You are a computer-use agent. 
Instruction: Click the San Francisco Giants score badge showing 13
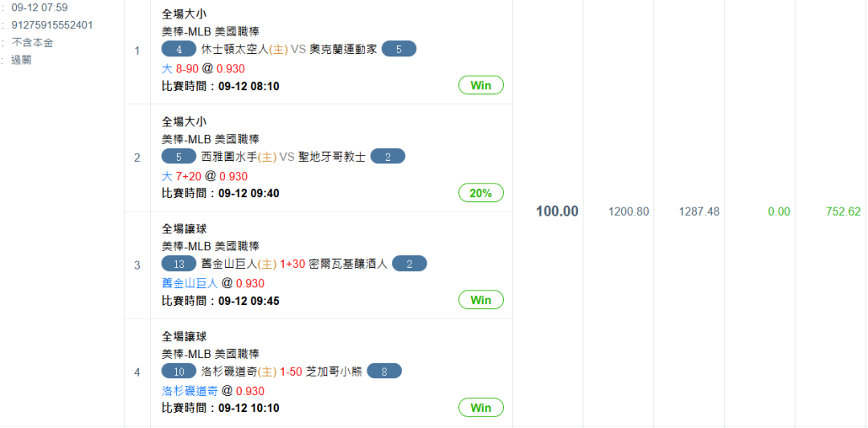click(x=178, y=264)
